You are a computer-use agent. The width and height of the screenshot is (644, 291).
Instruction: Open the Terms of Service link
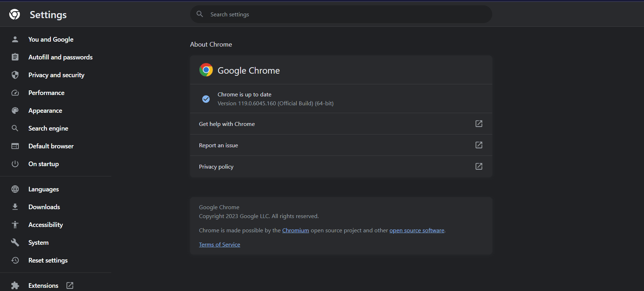[x=220, y=244]
